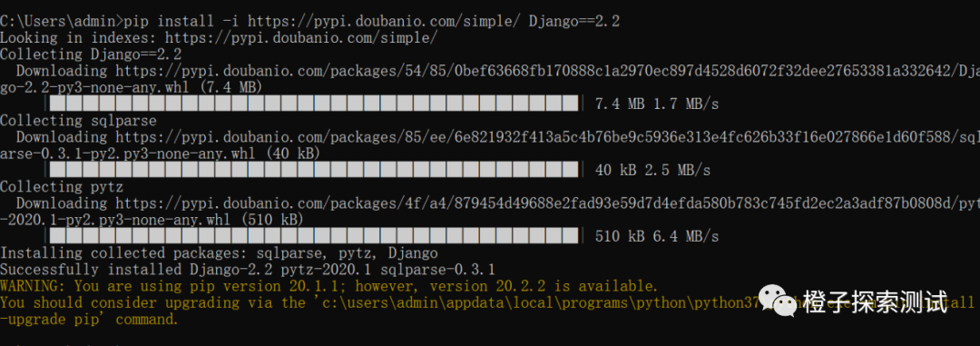Click the 'Collecting sqlparse' text line
Screen dimensions: 980x346
pyautogui.click(x=78, y=121)
